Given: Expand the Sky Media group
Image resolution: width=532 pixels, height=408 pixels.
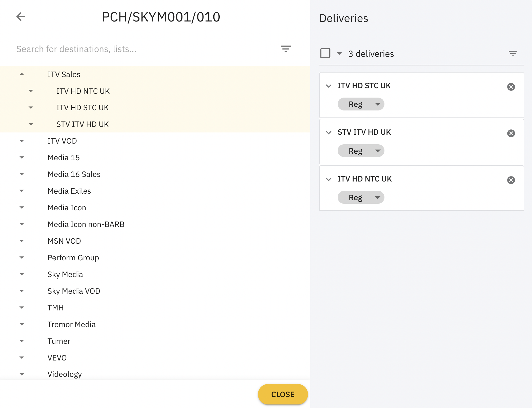Looking at the screenshot, I should [x=22, y=274].
